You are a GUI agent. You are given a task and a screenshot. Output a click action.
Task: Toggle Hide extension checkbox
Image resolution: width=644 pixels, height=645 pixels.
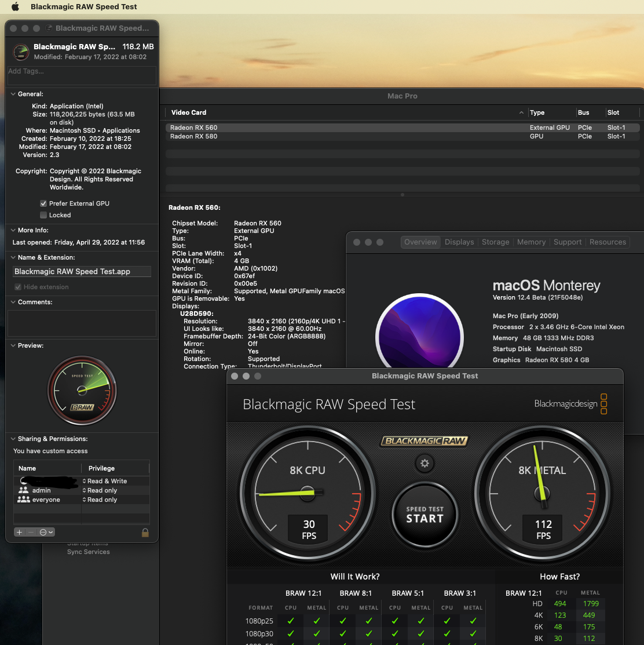tap(18, 287)
